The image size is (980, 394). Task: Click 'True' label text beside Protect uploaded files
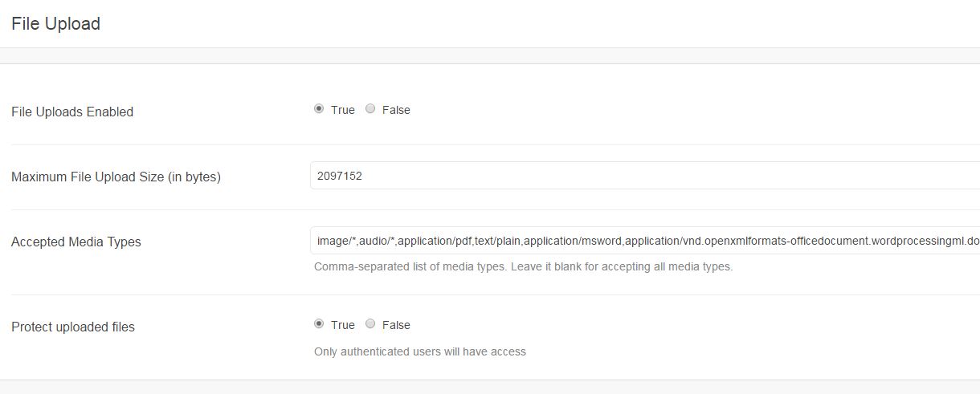(342, 325)
